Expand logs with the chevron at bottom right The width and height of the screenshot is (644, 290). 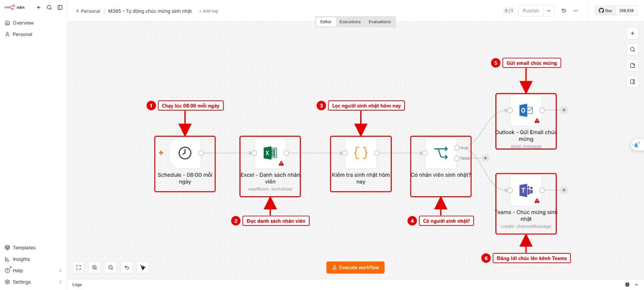(x=637, y=285)
